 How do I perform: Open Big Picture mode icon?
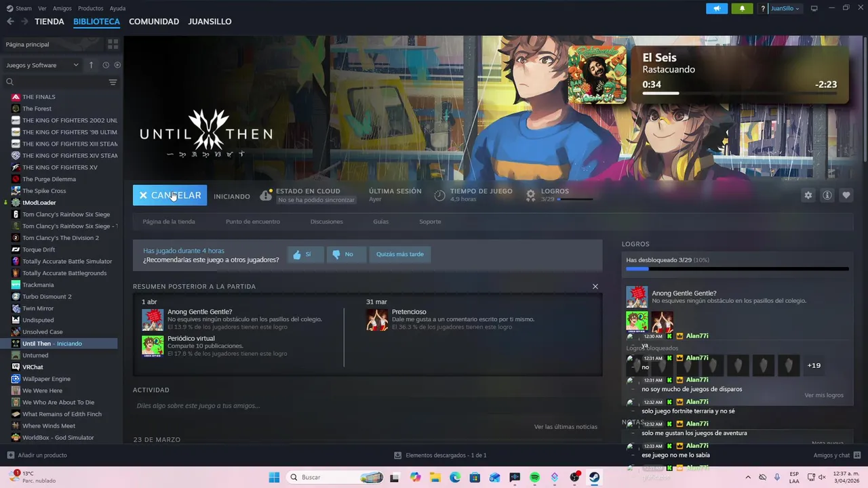814,8
